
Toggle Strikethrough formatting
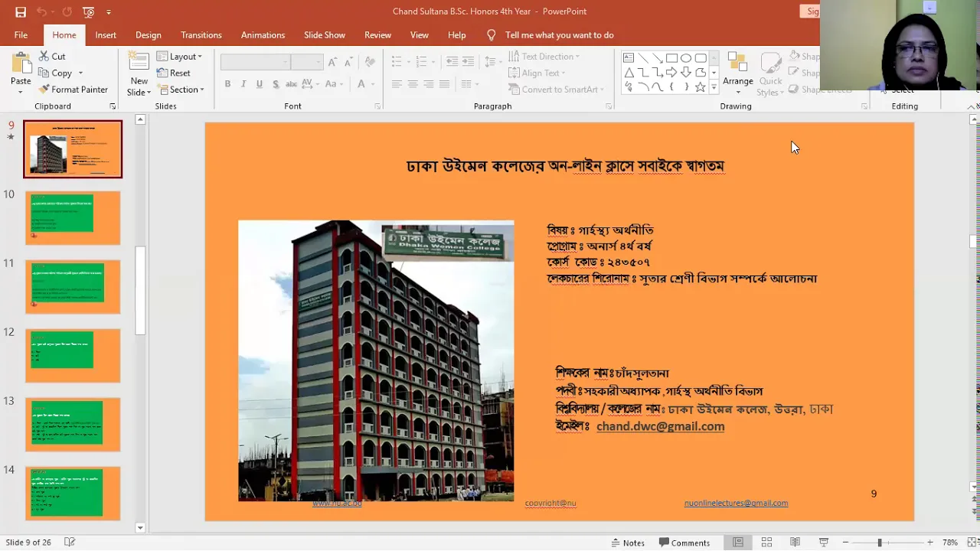291,84
